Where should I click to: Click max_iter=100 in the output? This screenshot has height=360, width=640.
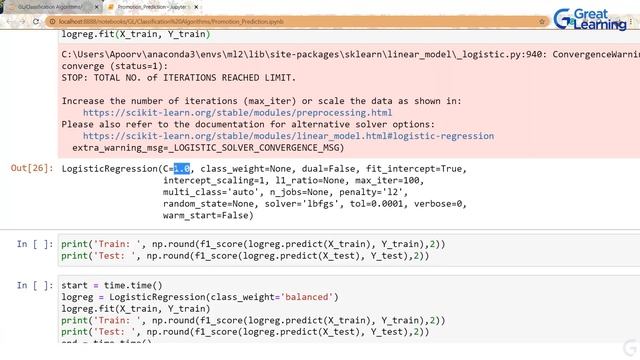tap(389, 180)
